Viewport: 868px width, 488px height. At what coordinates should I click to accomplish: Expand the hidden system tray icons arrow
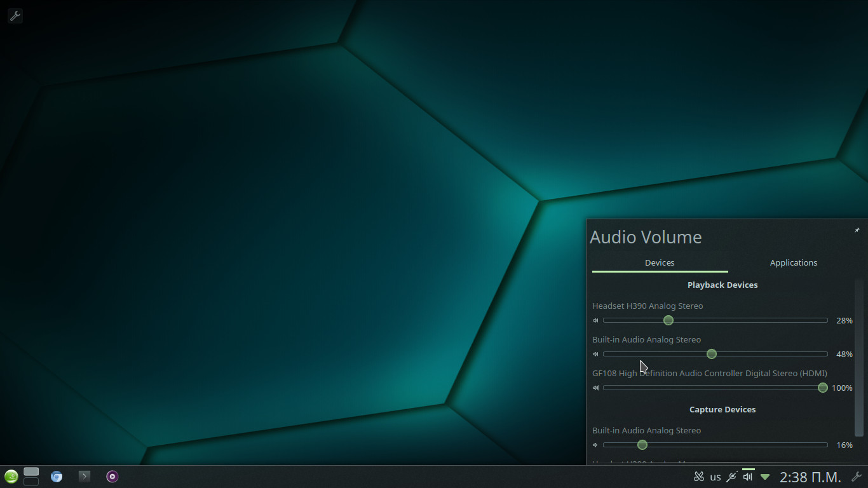pos(765,477)
